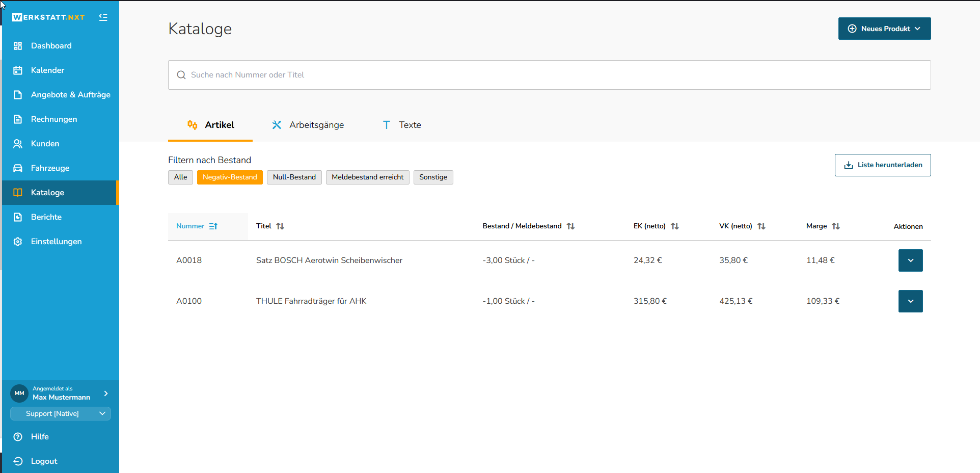Open the Kalender calendar icon
The image size is (980, 473).
pos(18,70)
